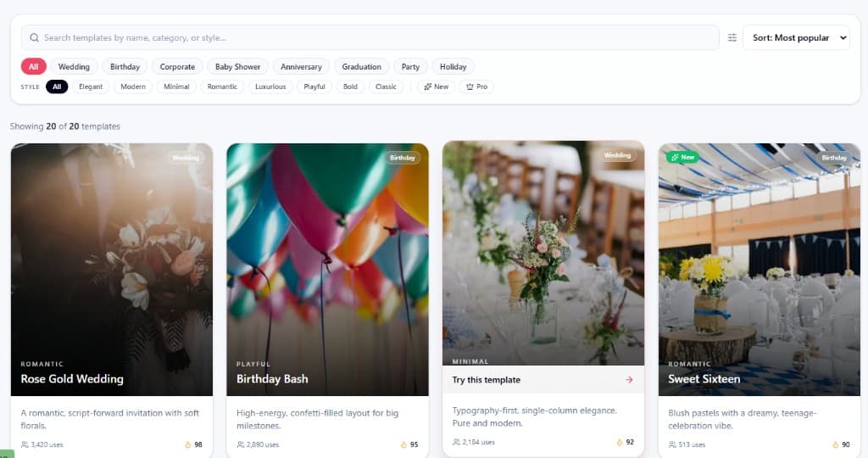Image resolution: width=868 pixels, height=458 pixels.
Task: Click the flame icon next to score 95
Action: (403, 444)
